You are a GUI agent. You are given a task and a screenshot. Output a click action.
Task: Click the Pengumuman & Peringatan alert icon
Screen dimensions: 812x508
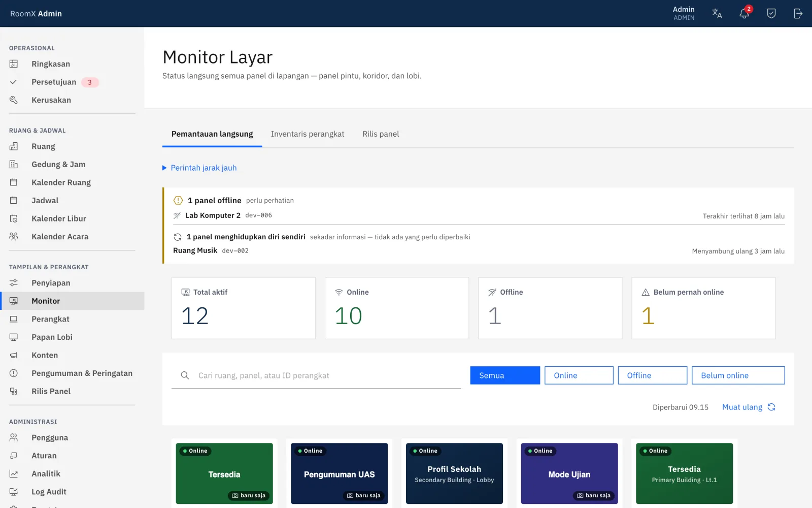[x=14, y=373]
